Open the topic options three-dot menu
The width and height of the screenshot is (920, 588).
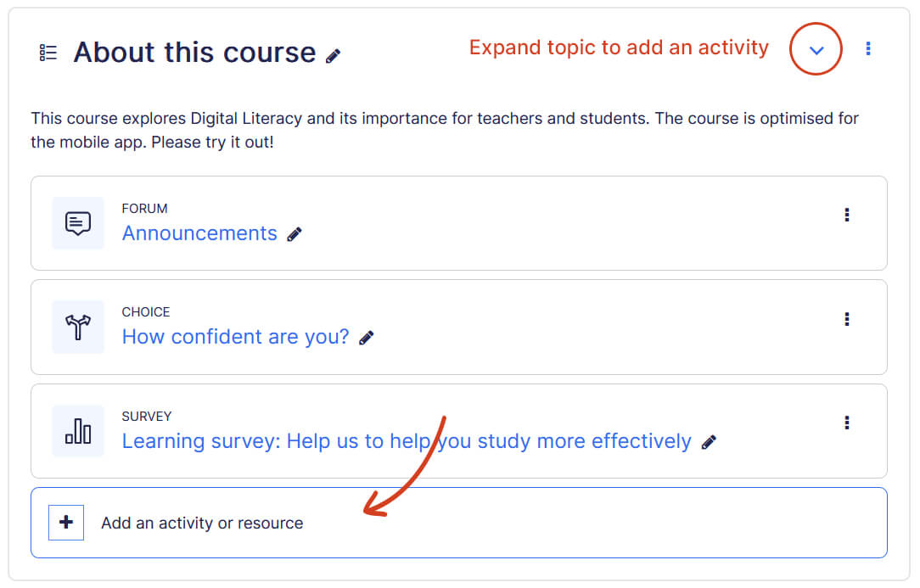pyautogui.click(x=868, y=48)
